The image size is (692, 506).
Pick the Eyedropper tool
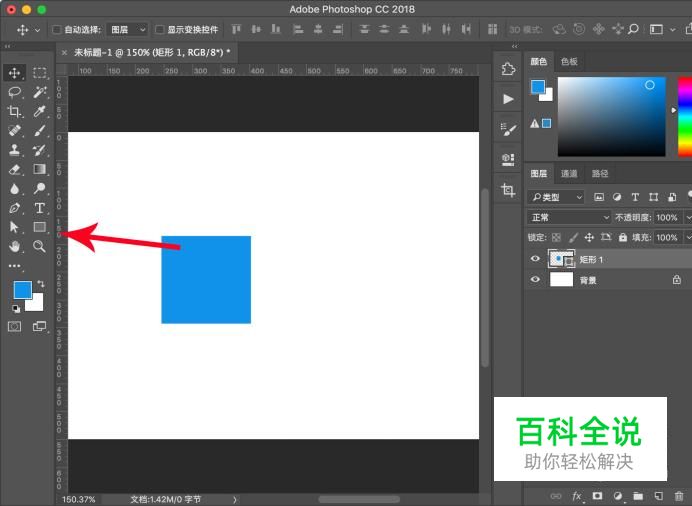pos(40,111)
